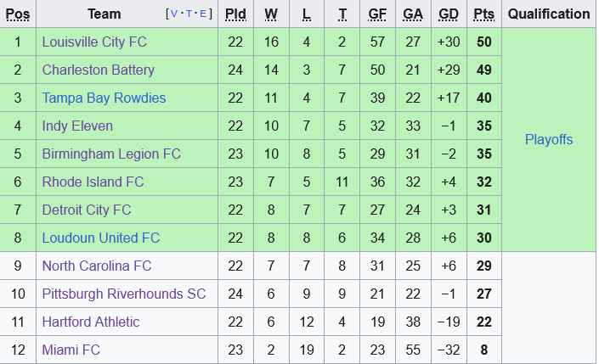Open Birmingham Legion FC page
The image size is (599, 364).
[111, 154]
